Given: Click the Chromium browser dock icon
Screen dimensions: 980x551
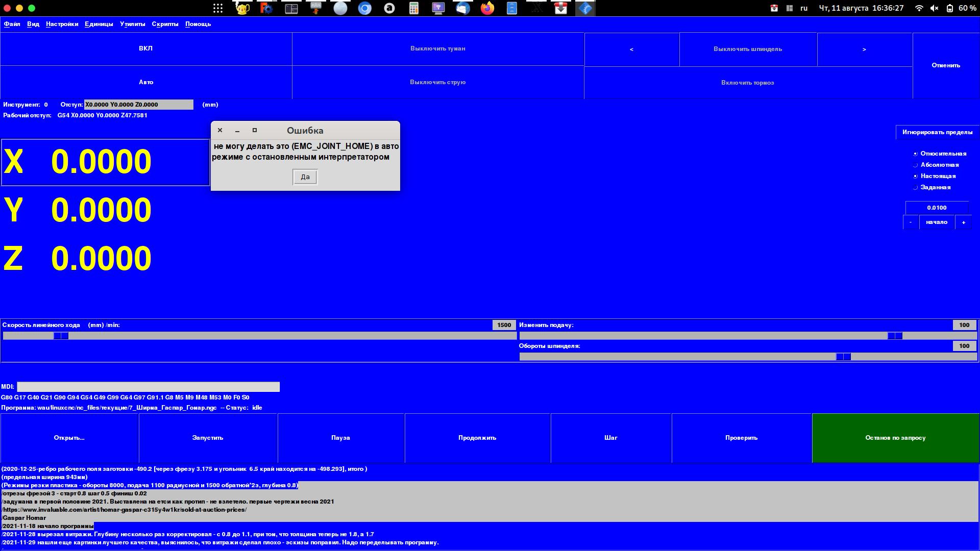Looking at the screenshot, I should click(365, 8).
